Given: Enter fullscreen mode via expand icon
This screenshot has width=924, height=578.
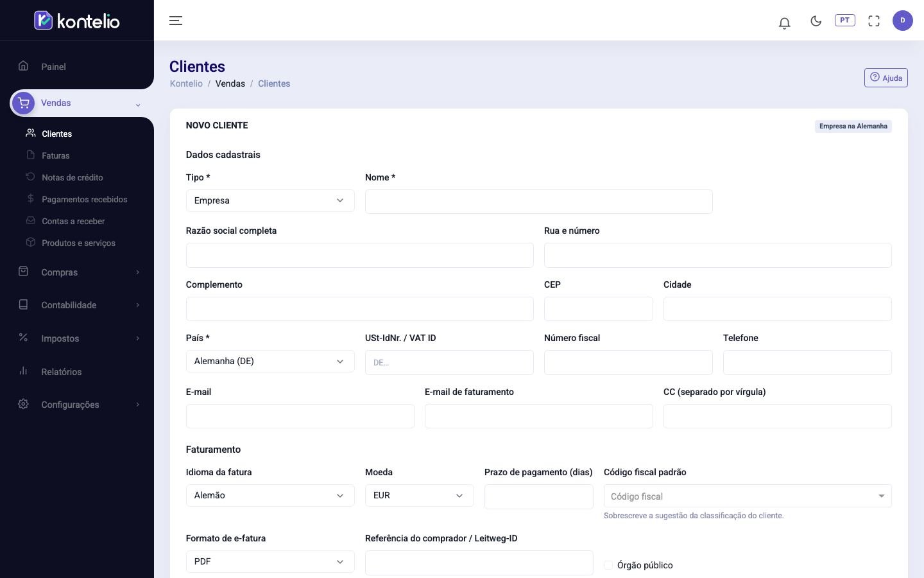Looking at the screenshot, I should (x=874, y=21).
